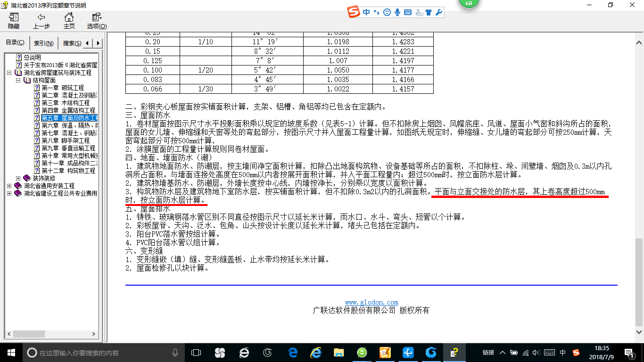Click the Windows taskbar search box
The image size is (644, 362).
click(105, 353)
